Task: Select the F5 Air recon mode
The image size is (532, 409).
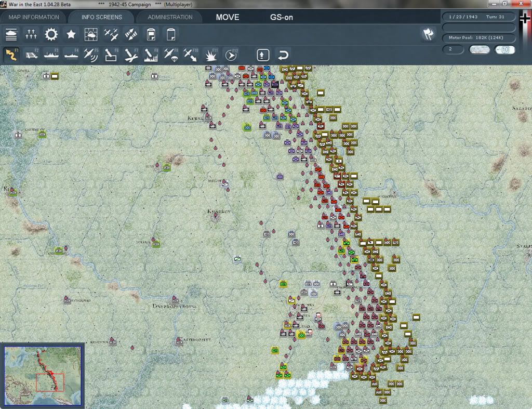Action: [91, 55]
